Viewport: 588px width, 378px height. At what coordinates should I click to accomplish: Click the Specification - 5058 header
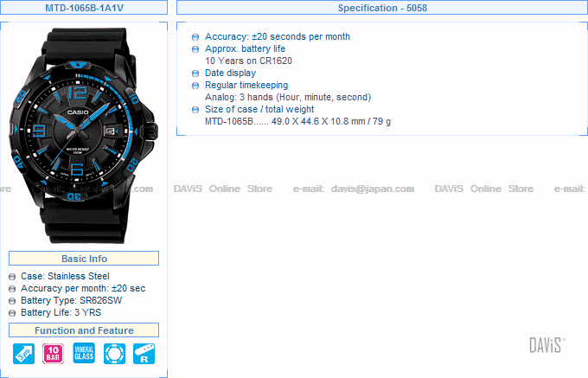[x=382, y=8]
